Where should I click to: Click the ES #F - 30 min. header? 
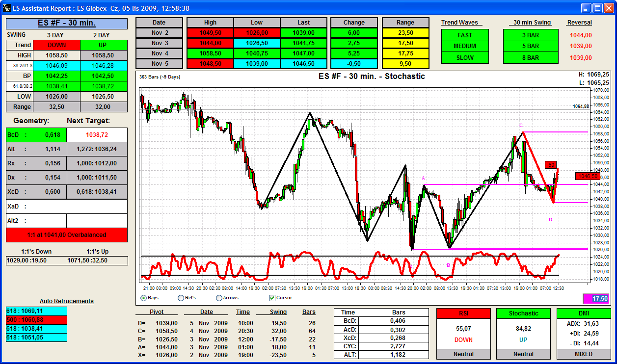(67, 24)
